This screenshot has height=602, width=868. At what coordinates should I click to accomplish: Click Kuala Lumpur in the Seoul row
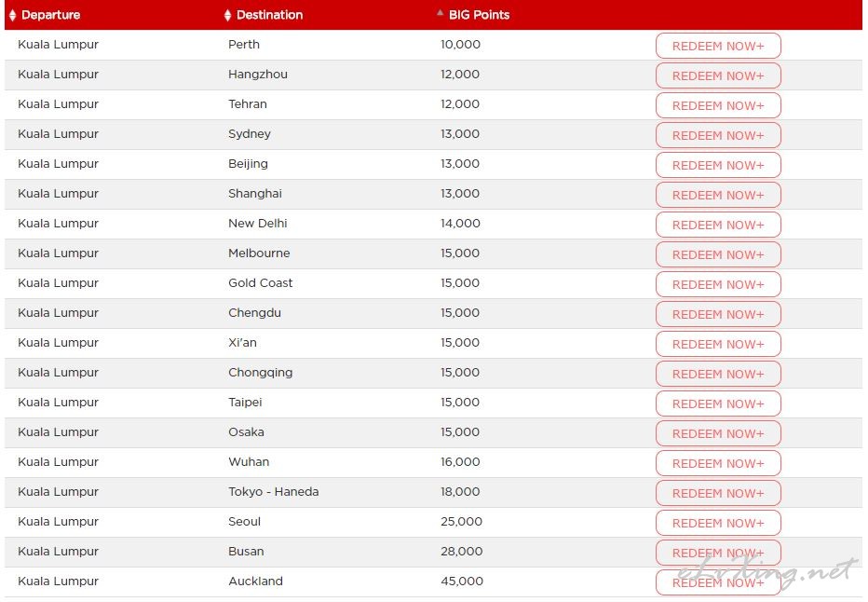[58, 522]
